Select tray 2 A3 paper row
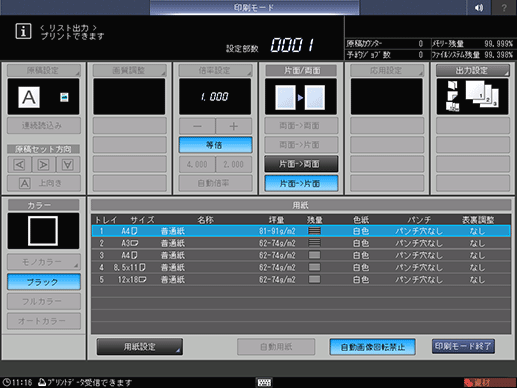The width and height of the screenshot is (517, 388). click(301, 243)
